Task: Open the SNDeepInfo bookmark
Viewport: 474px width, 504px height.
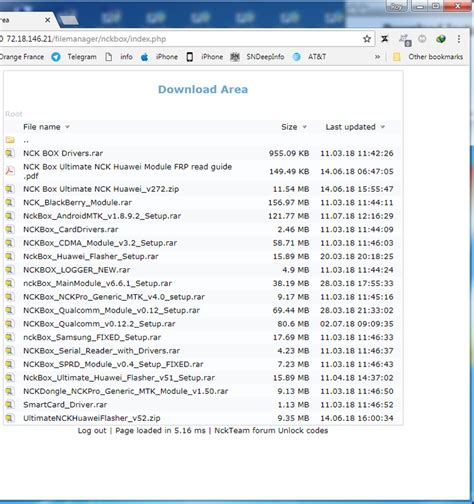Action: tap(258, 57)
